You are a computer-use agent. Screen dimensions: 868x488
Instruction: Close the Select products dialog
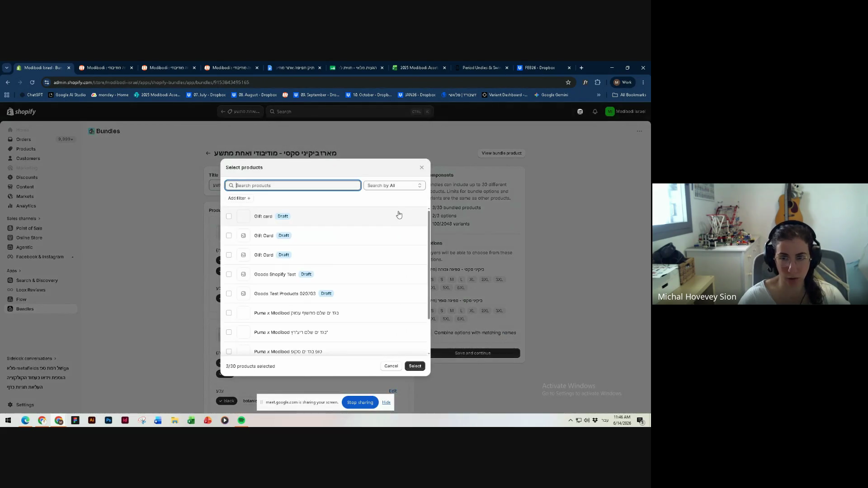422,168
